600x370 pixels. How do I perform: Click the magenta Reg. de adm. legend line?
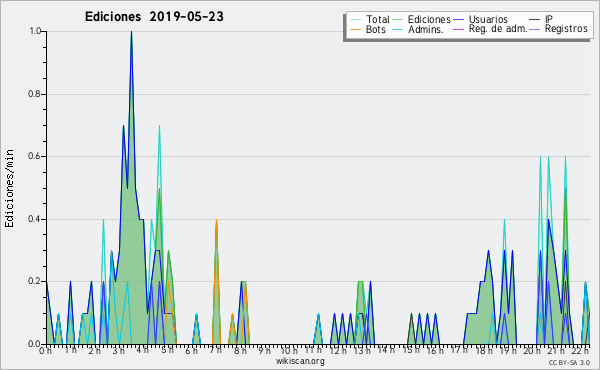[458, 29]
